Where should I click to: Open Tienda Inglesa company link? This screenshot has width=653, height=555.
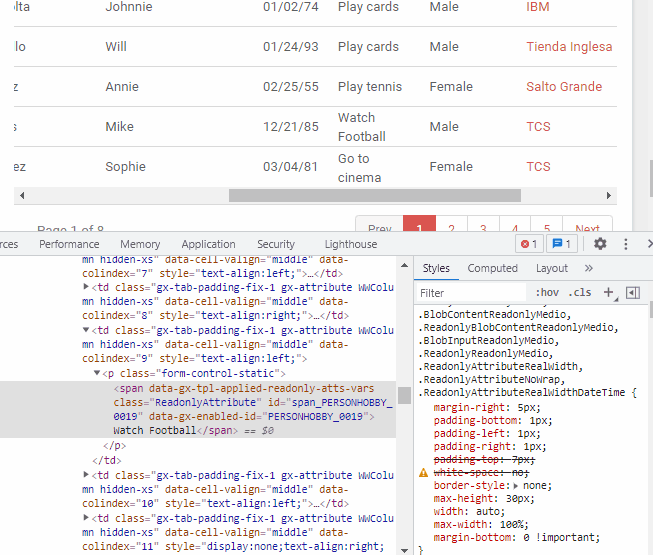point(569,47)
